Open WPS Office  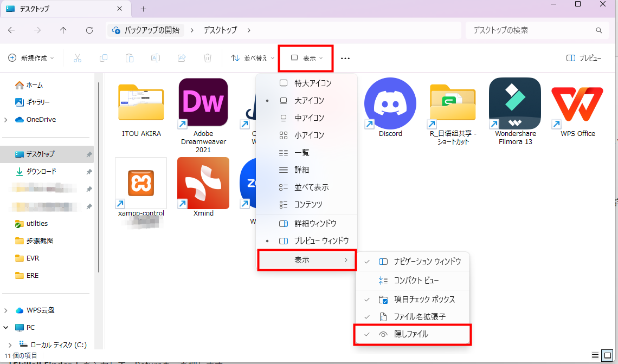tap(576, 103)
